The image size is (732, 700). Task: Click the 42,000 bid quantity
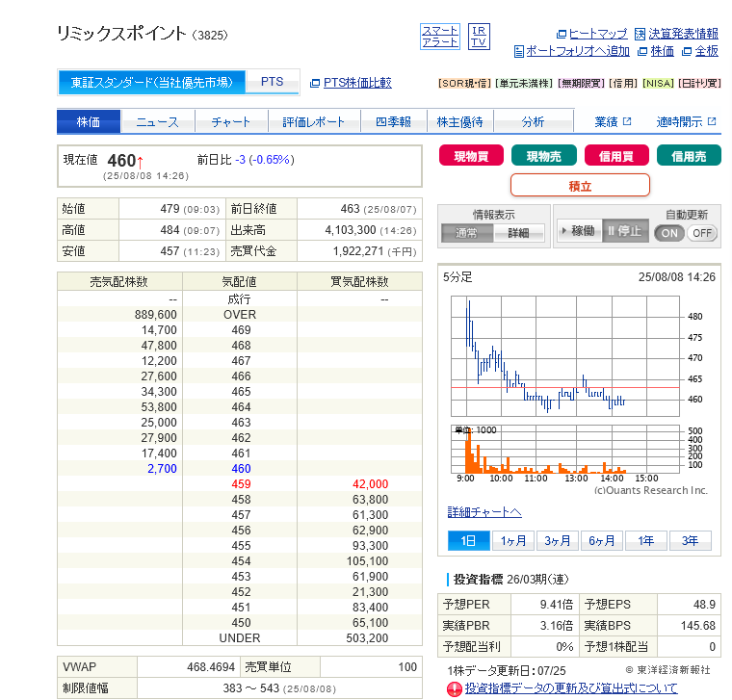pyautogui.click(x=370, y=484)
